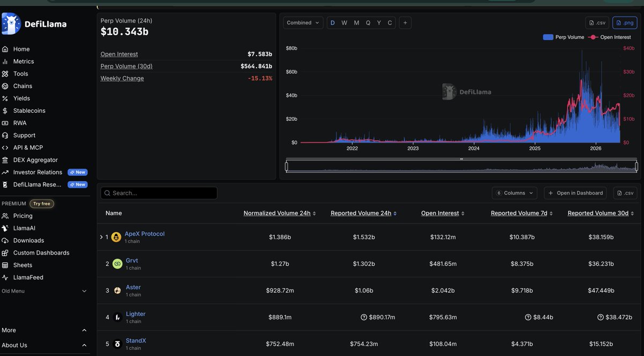The width and height of the screenshot is (644, 356).
Task: Click the Chains icon in sidebar
Action: tap(5, 86)
